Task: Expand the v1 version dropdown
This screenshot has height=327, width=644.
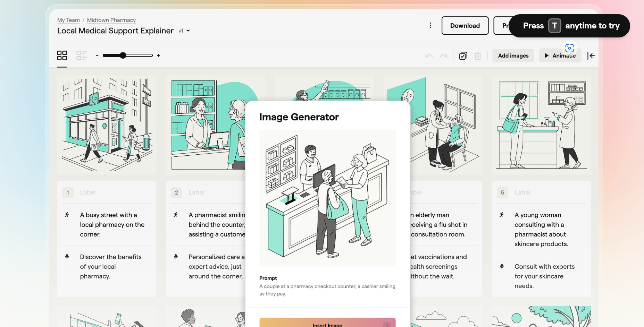Action: click(184, 31)
